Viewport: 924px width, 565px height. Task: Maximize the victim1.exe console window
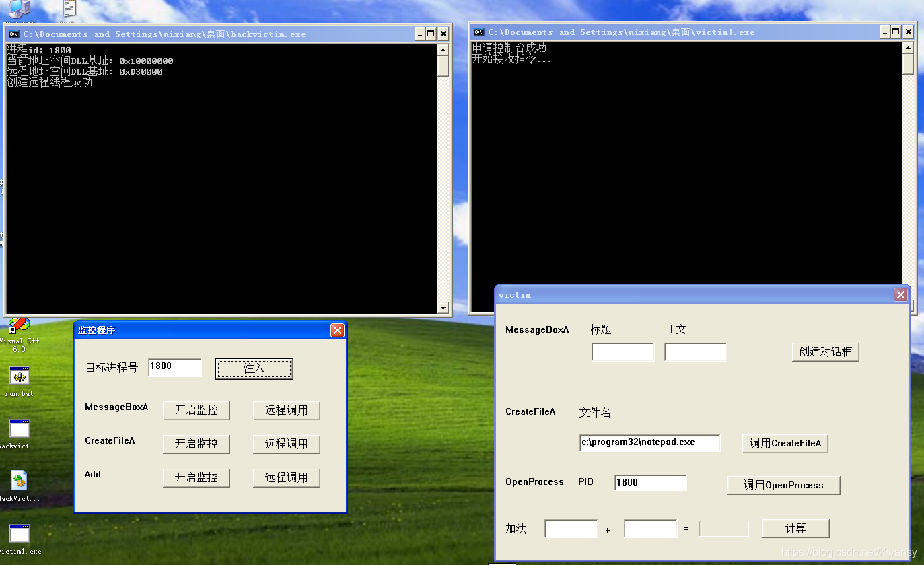896,32
